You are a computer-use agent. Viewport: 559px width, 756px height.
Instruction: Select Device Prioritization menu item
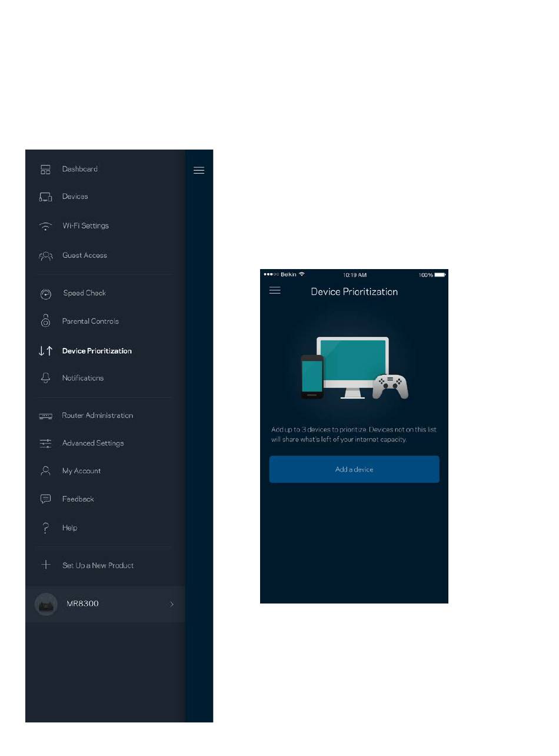tap(97, 351)
